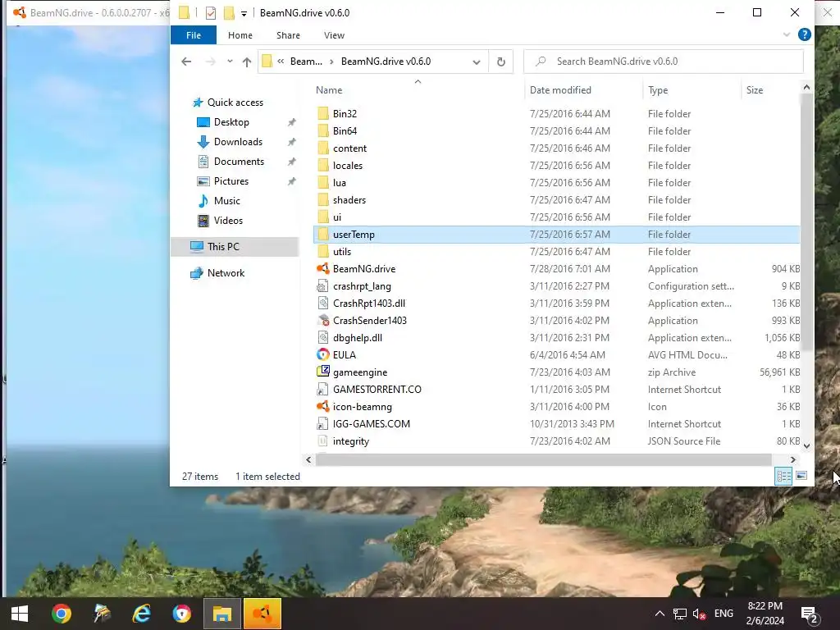Sort files by Date modified column
Screen dimensions: 840x630
pos(560,90)
